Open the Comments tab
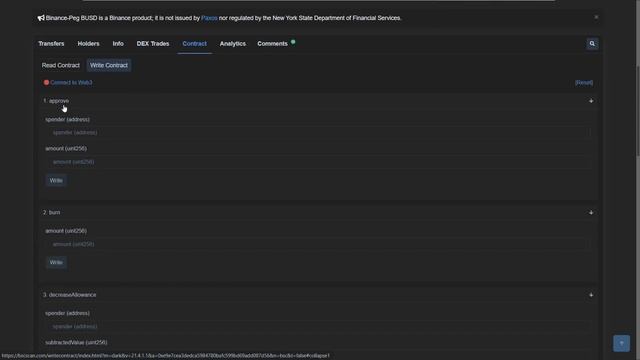Screen dimensions: 640x360 272,44
